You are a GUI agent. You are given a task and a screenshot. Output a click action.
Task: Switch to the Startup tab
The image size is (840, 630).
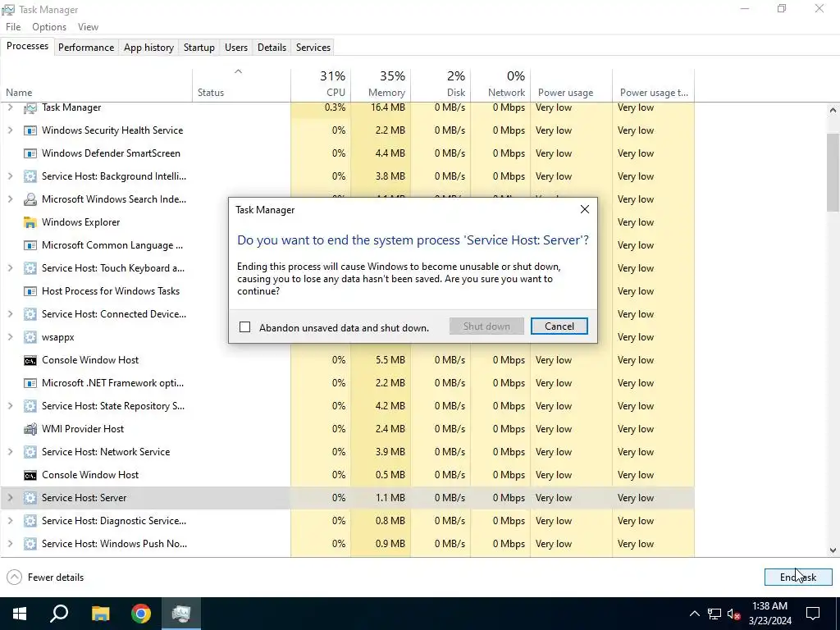point(199,47)
